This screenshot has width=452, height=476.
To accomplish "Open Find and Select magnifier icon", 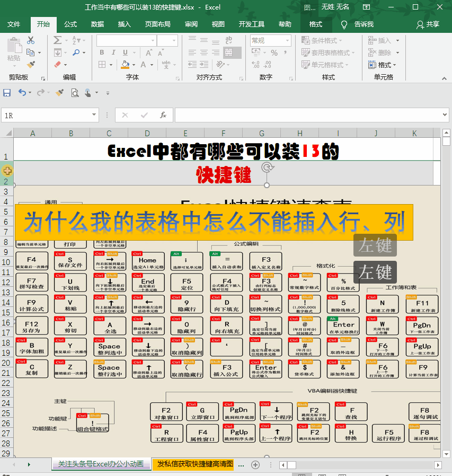I will [76, 52].
